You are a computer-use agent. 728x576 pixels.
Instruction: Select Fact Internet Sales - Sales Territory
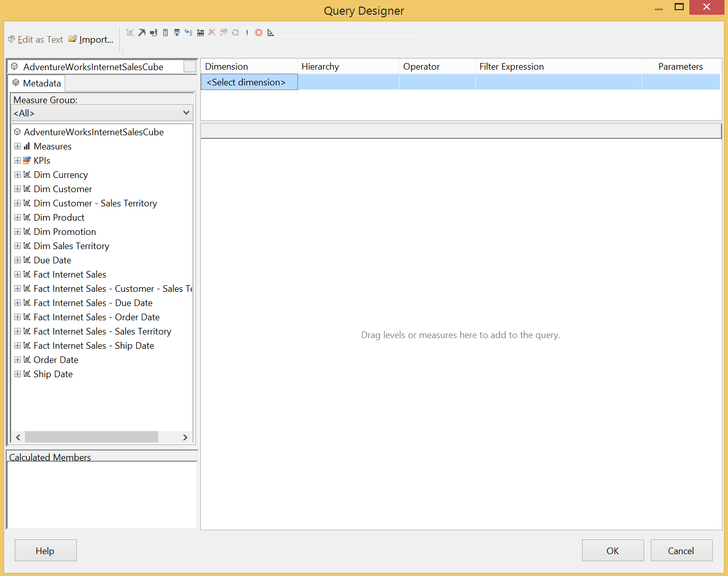[x=102, y=331]
